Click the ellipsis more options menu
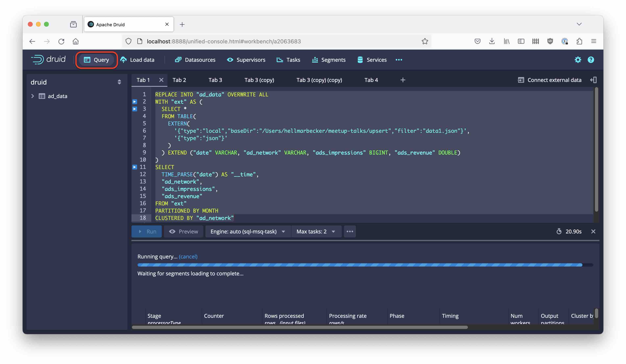Viewport: 626px width, 364px height. pyautogui.click(x=350, y=231)
